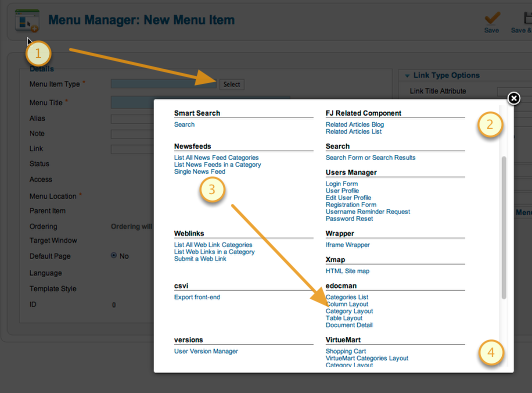Choose Submit a Web Link
Image resolution: width=532 pixels, height=393 pixels.
point(200,259)
